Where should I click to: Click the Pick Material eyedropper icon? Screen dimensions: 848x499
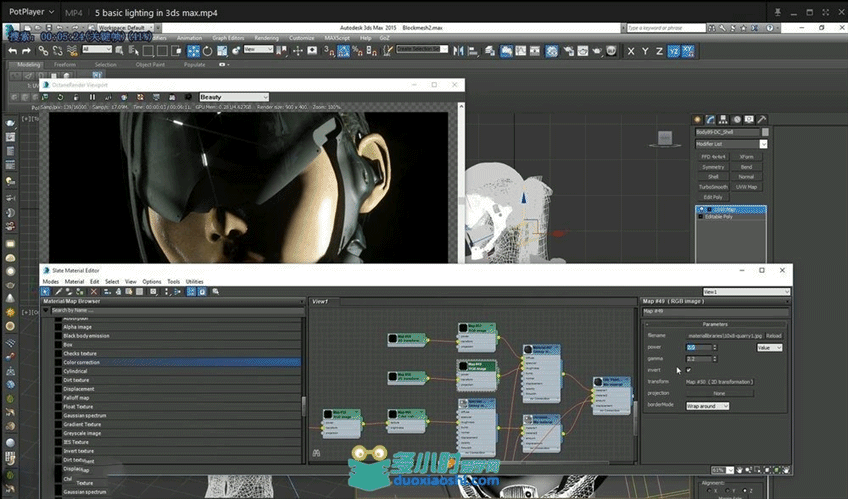(x=58, y=291)
